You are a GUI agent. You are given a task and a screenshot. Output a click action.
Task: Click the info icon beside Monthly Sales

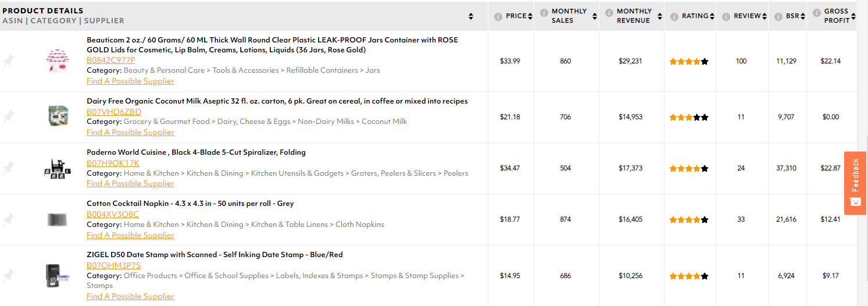coord(544,12)
